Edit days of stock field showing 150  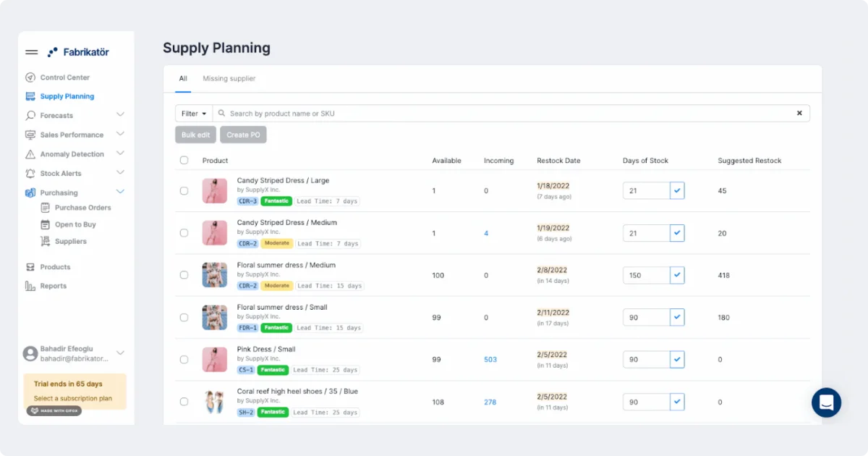646,275
